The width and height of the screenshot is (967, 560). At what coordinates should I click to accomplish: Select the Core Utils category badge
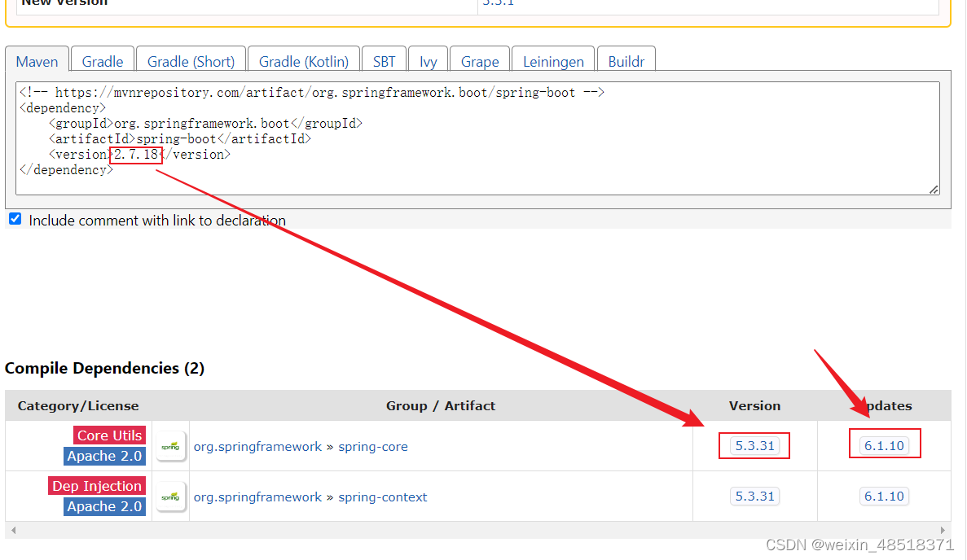[108, 435]
